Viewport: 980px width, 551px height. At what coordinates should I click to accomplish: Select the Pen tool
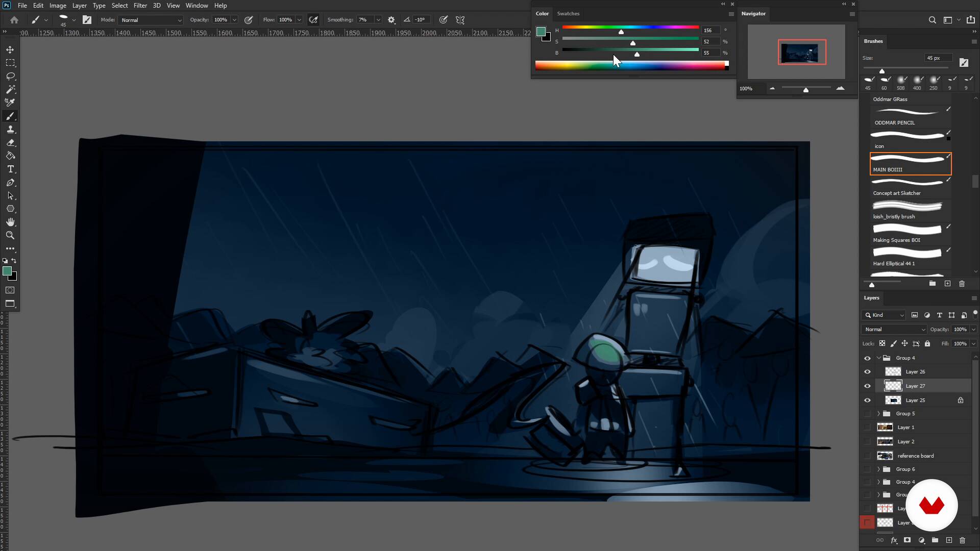point(10,182)
